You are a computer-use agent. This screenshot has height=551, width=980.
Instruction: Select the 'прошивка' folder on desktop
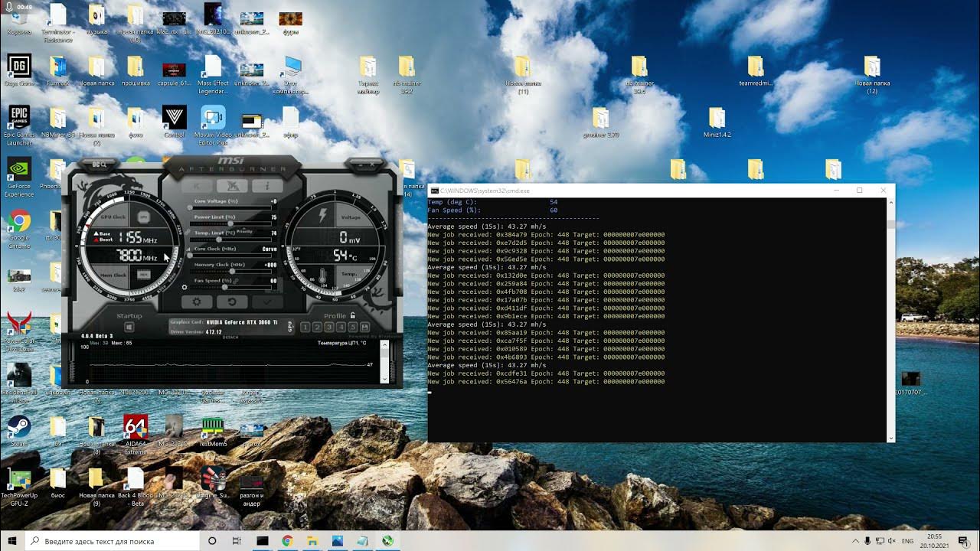tap(136, 70)
